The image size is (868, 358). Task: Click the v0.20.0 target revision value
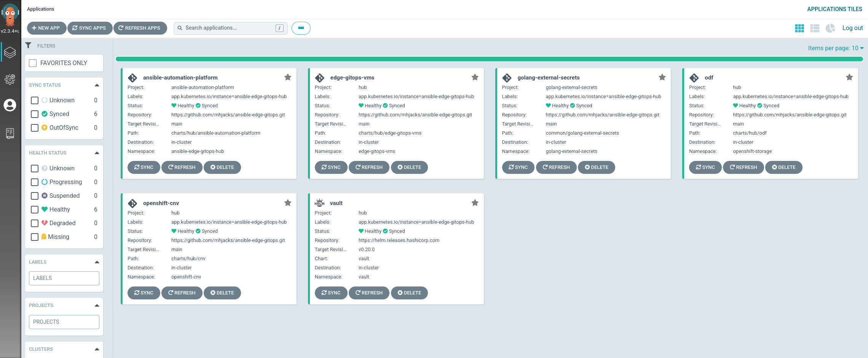[x=366, y=250]
